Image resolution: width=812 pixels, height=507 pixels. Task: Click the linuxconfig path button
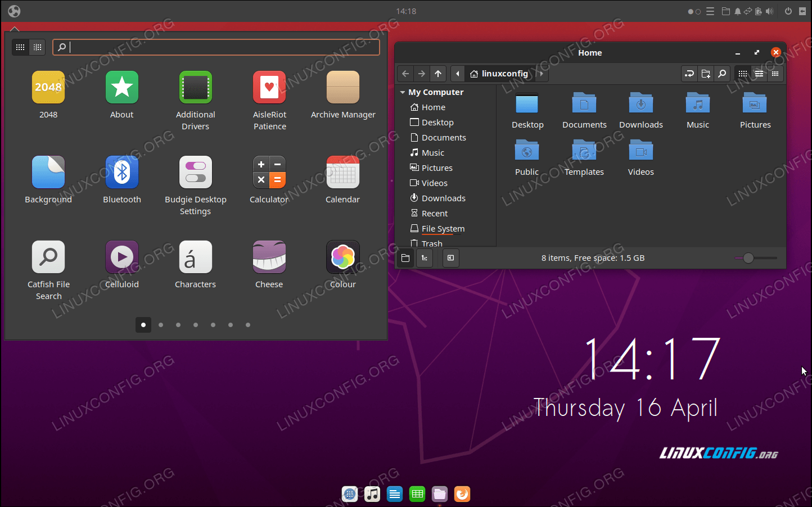[x=499, y=74]
